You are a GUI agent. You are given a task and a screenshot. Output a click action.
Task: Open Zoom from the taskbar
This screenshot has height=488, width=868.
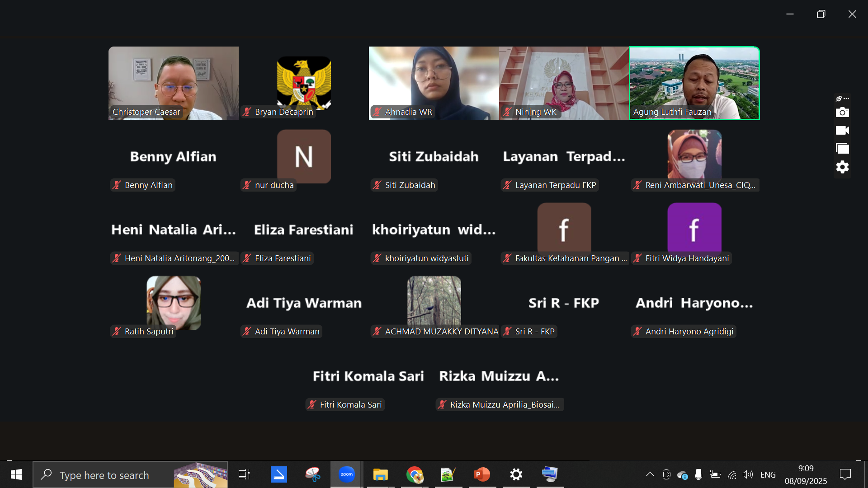pos(346,474)
